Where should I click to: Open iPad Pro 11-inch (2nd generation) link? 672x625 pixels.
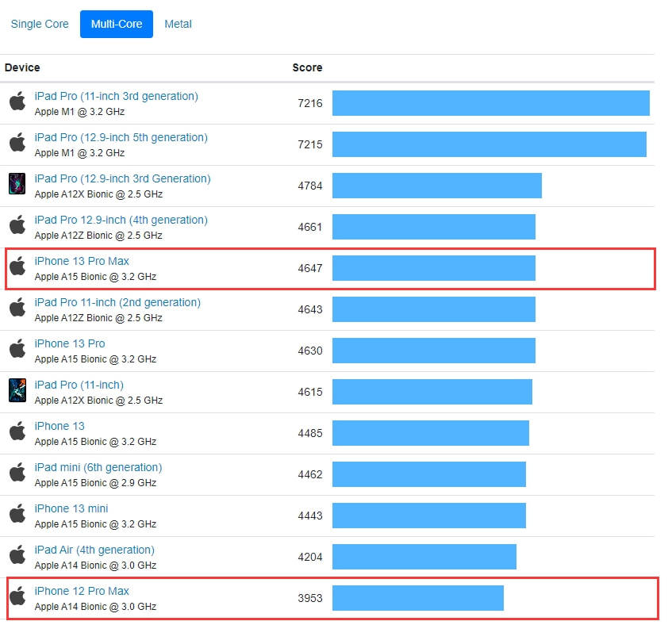click(117, 302)
